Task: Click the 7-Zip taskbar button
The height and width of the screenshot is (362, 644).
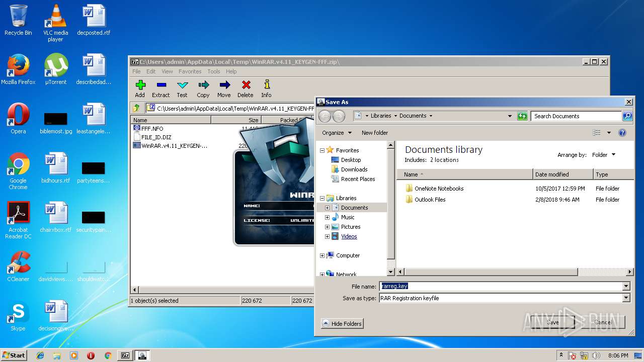Action: [125, 355]
